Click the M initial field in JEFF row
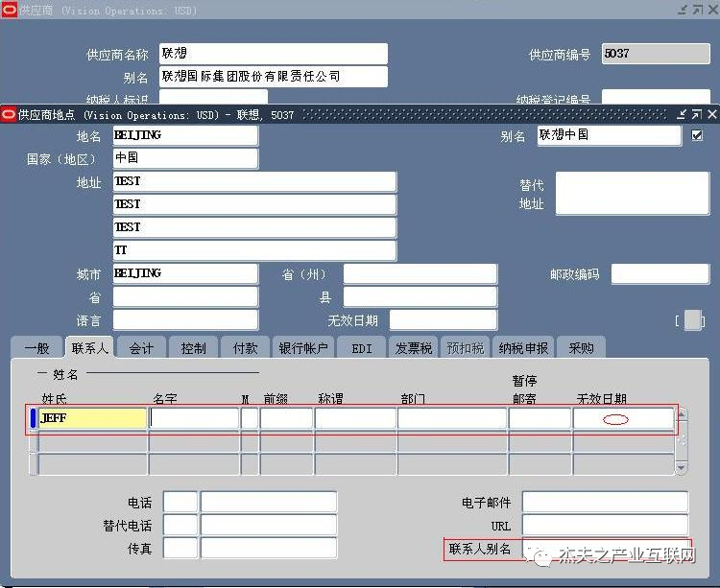The image size is (720, 588). 250,418
